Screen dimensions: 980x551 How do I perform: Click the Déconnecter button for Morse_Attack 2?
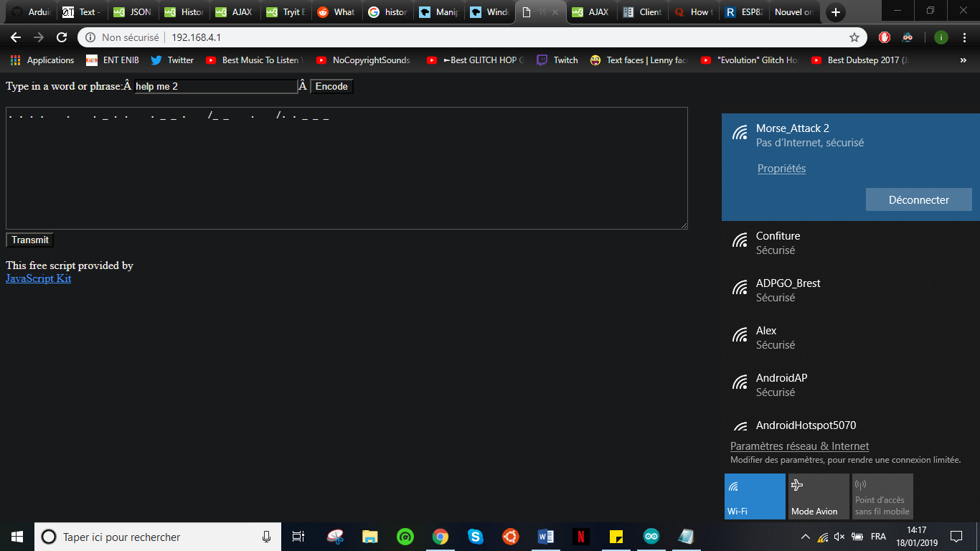tap(918, 200)
